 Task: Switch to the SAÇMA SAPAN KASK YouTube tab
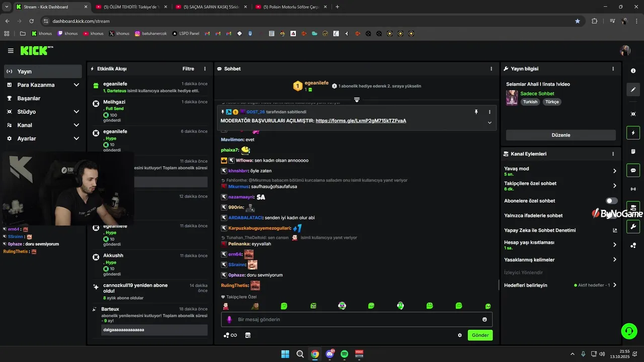211,7
